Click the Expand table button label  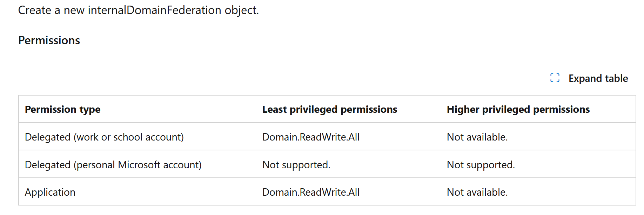click(598, 78)
